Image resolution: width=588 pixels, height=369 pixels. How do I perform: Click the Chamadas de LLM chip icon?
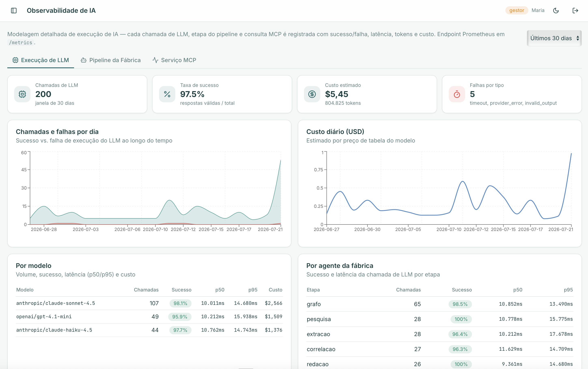pyautogui.click(x=22, y=94)
